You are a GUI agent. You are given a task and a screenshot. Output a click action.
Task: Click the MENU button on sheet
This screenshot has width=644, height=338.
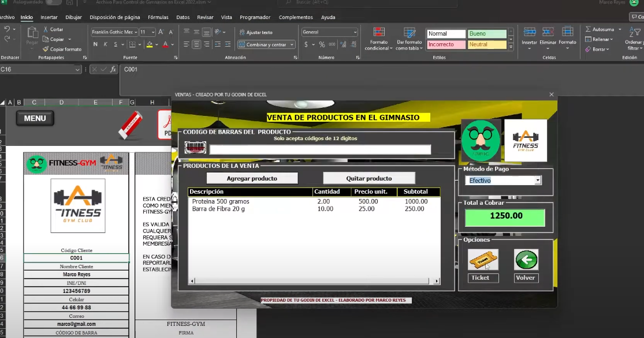tap(35, 118)
